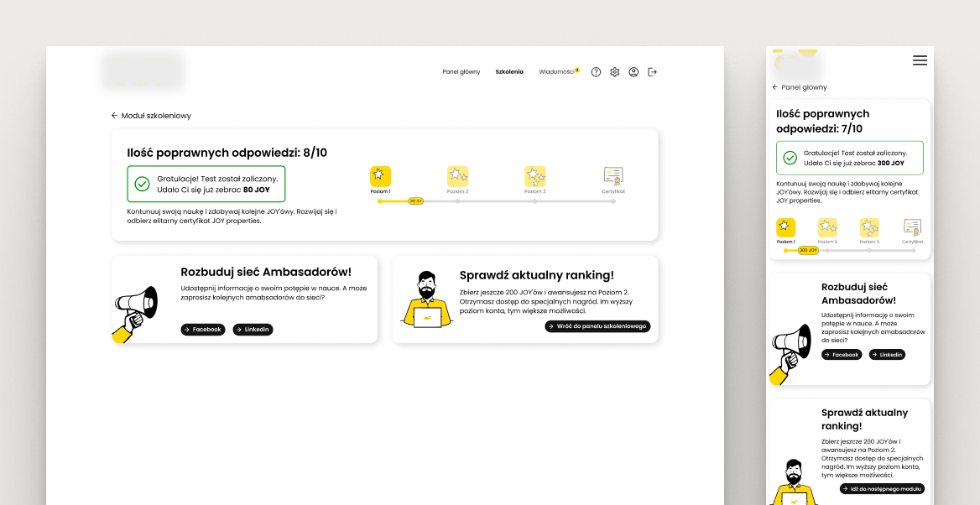Image resolution: width=980 pixels, height=505 pixels.
Task: Click Idź do następnego modułu button
Action: 883,488
